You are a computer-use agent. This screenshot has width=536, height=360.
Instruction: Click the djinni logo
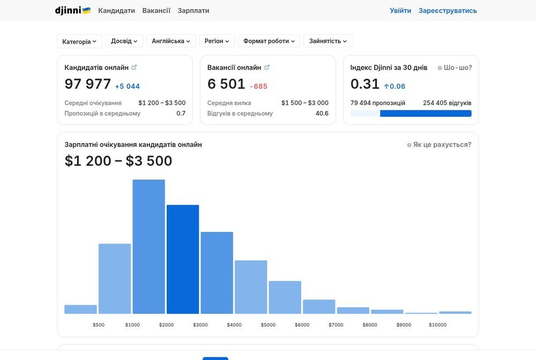(72, 10)
